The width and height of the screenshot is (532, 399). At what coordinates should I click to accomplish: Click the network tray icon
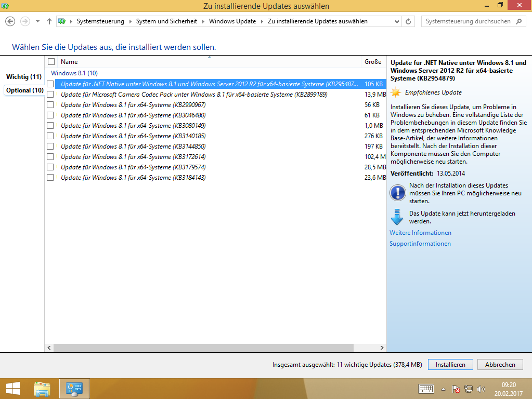[x=469, y=389]
